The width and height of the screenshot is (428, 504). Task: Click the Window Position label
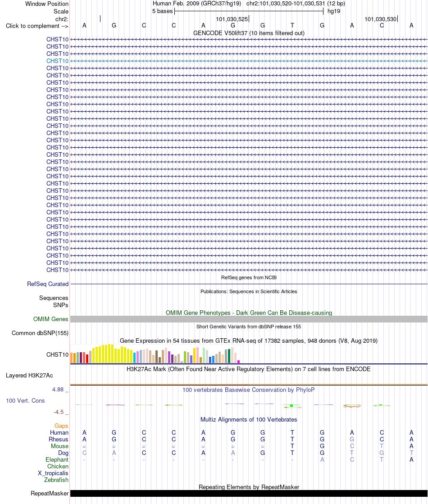coord(47,4)
